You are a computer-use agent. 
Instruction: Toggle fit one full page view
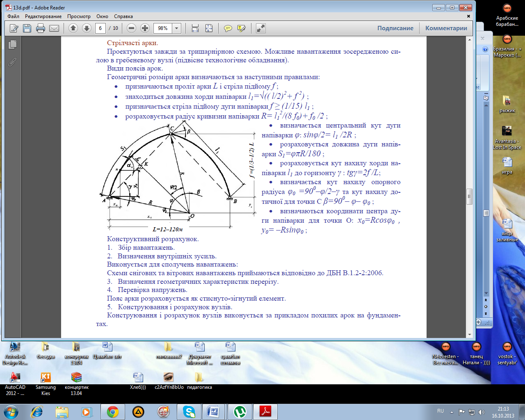(x=209, y=28)
